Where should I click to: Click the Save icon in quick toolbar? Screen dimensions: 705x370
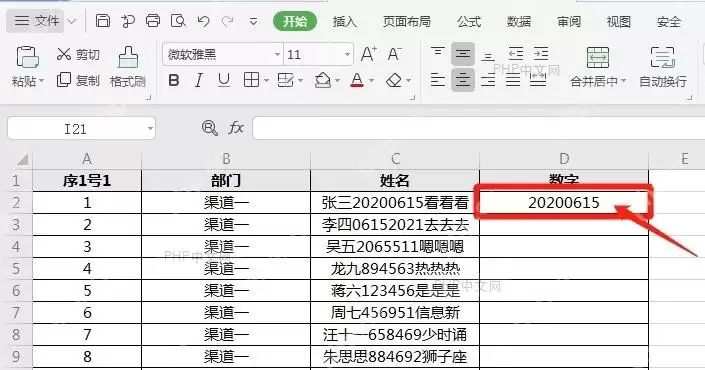click(103, 21)
